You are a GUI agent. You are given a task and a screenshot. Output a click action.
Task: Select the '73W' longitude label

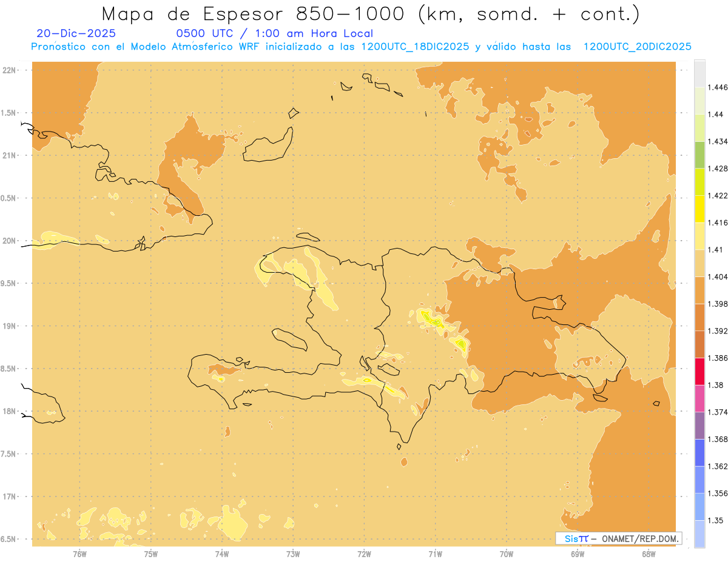(293, 554)
